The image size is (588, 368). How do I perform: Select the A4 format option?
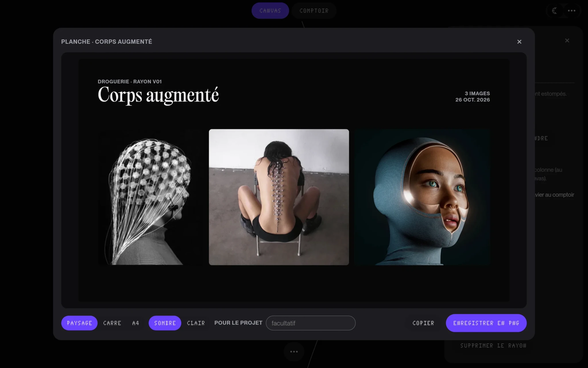pyautogui.click(x=136, y=323)
